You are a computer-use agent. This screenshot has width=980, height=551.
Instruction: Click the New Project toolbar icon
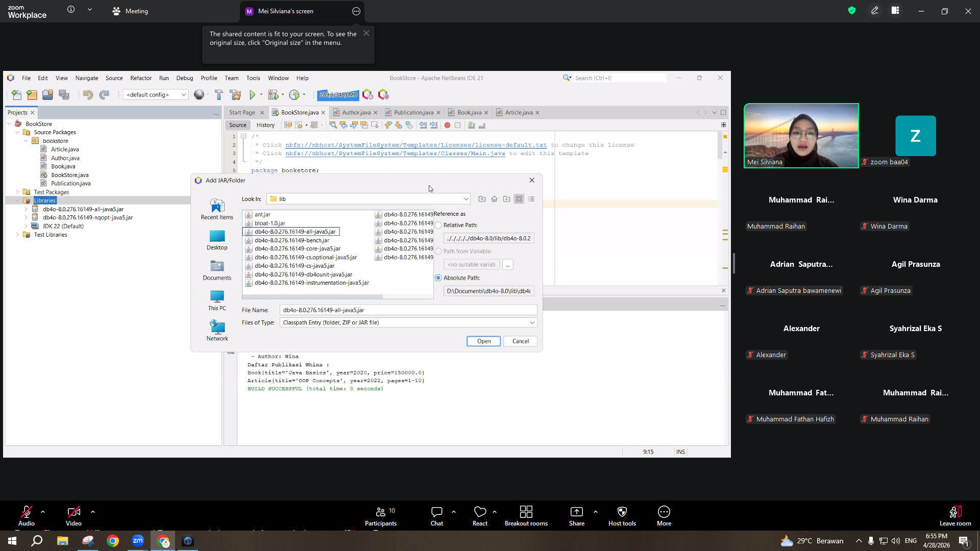pyautogui.click(x=32, y=95)
